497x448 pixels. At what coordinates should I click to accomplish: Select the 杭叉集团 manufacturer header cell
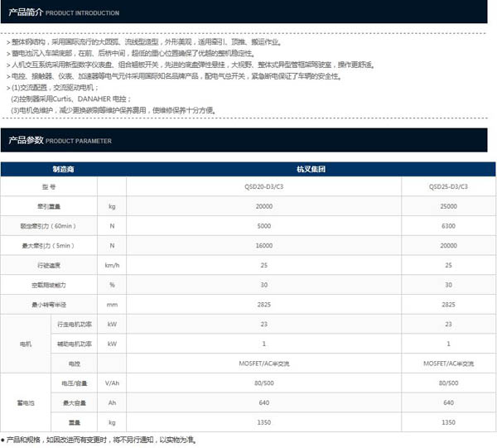[x=311, y=168]
